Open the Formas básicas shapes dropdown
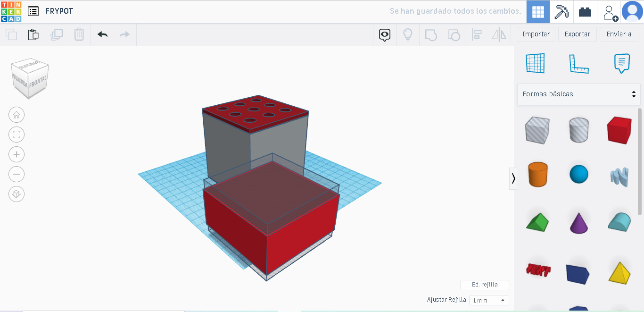The image size is (644, 312). 578,94
